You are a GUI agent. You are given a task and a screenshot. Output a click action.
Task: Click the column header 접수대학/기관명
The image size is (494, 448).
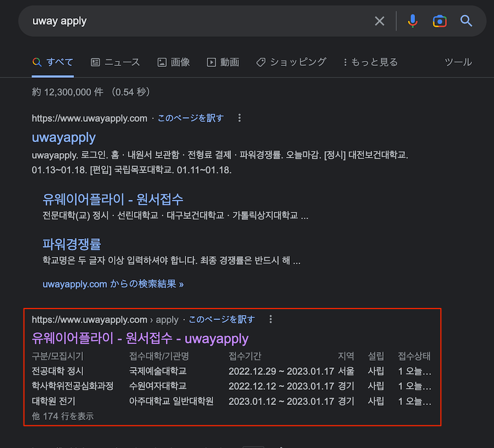[x=159, y=356]
